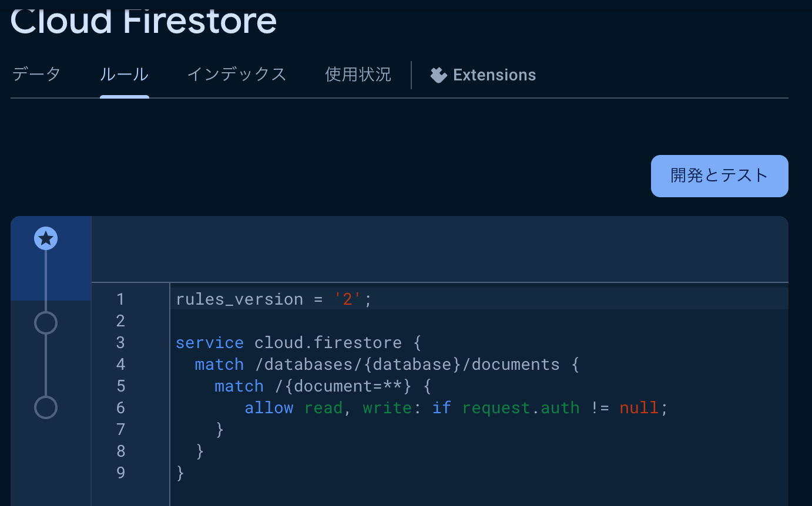Select the ルール tab
The width and height of the screenshot is (812, 506).
point(124,75)
